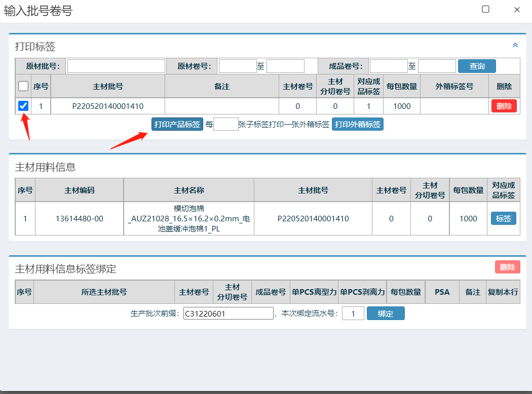Click the 原材卷号 end range field

pyautogui.click(x=285, y=66)
